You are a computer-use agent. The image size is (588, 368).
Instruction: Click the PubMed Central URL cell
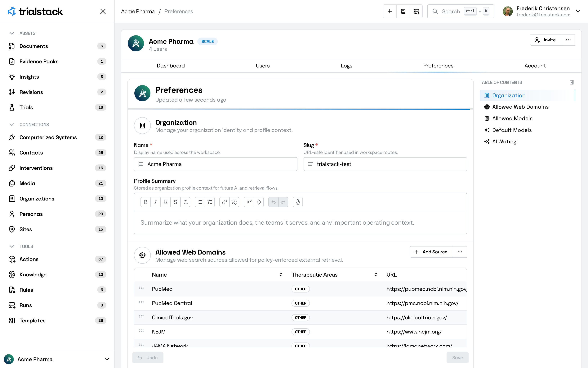point(422,303)
